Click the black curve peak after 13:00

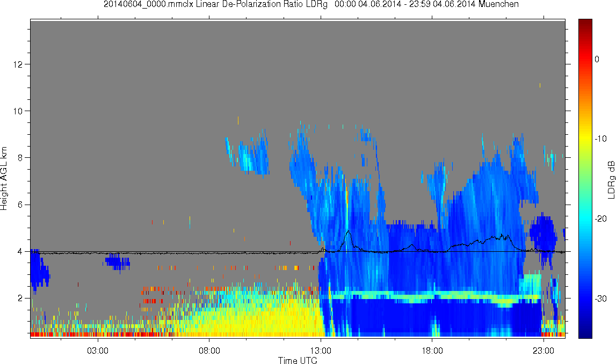(x=347, y=232)
